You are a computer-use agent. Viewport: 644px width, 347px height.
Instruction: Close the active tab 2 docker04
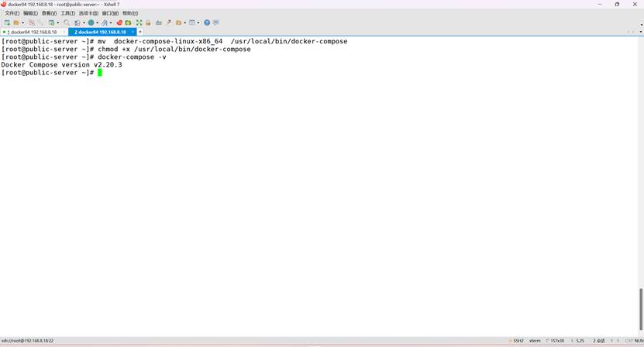133,32
